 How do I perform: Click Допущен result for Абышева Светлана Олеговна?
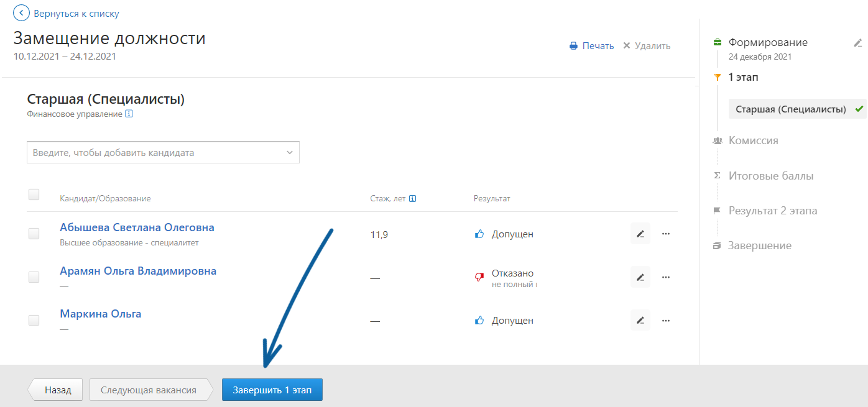pos(512,234)
